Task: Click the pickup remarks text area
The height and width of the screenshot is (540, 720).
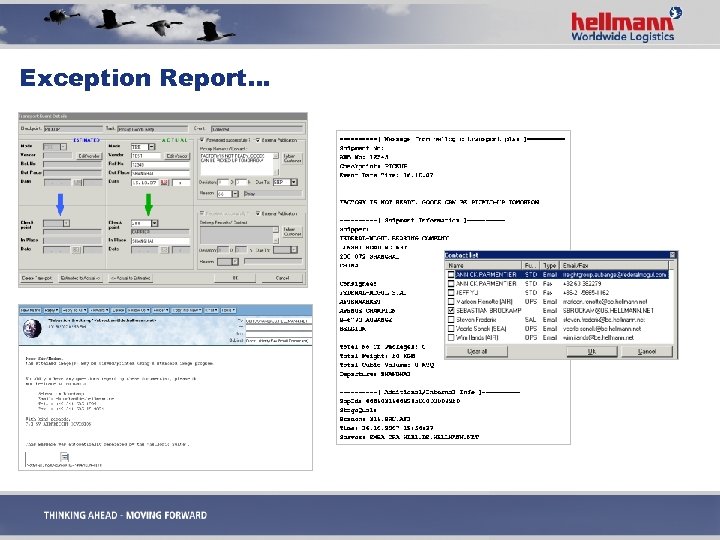Action: click(236, 164)
